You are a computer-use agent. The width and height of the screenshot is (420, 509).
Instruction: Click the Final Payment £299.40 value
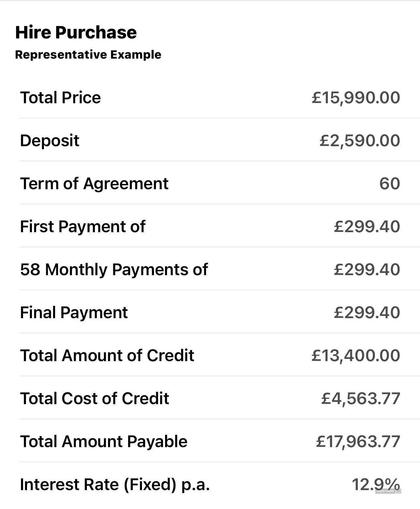367,313
